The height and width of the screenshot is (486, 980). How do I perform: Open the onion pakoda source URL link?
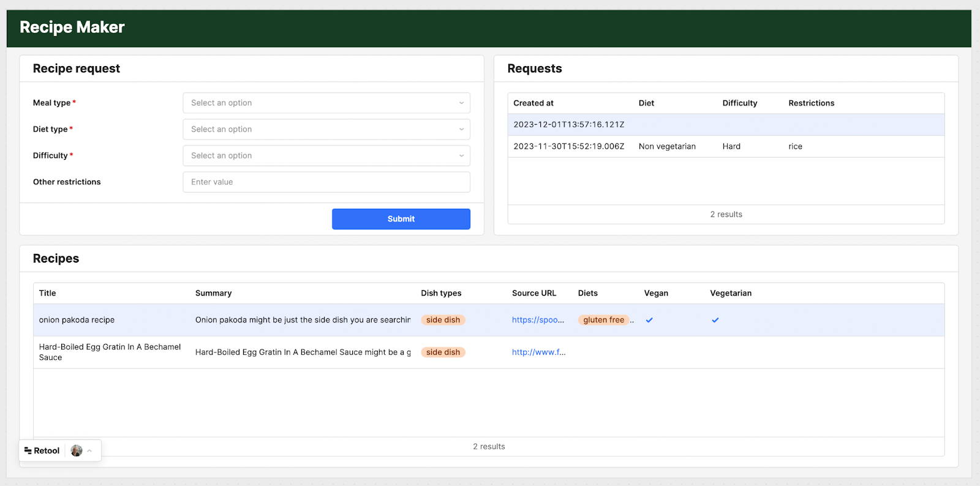click(537, 320)
